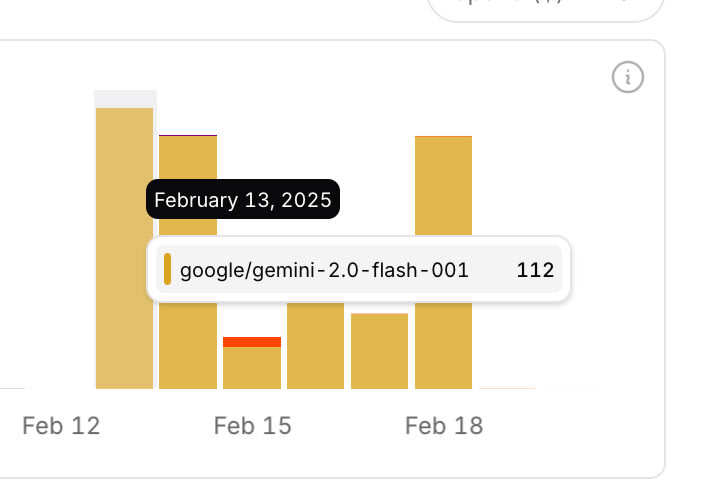
Task: Click the February 17 bar
Action: point(379,350)
